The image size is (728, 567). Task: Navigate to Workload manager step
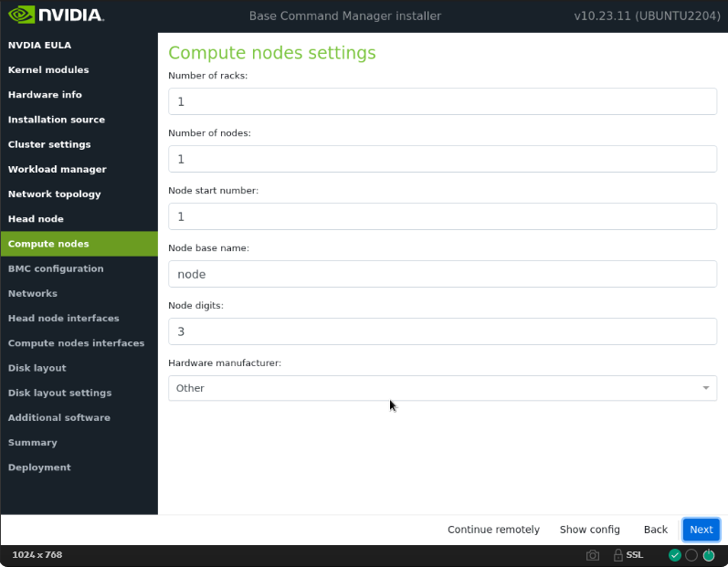pos(57,170)
